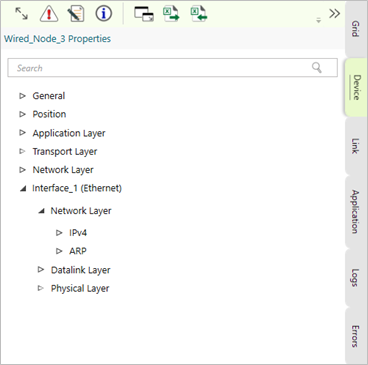Screen dimensions: 368x365
Task: Click the expand/resize arrows icon
Action: 22,14
